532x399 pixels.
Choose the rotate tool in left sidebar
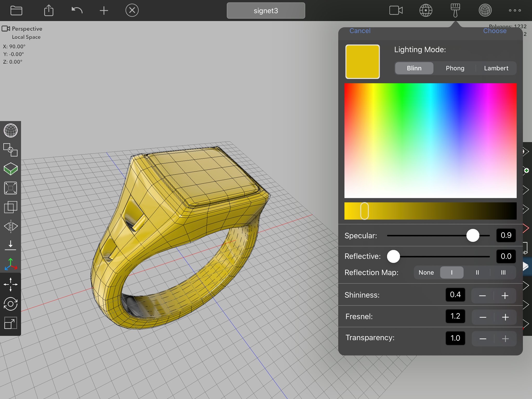[11, 304]
